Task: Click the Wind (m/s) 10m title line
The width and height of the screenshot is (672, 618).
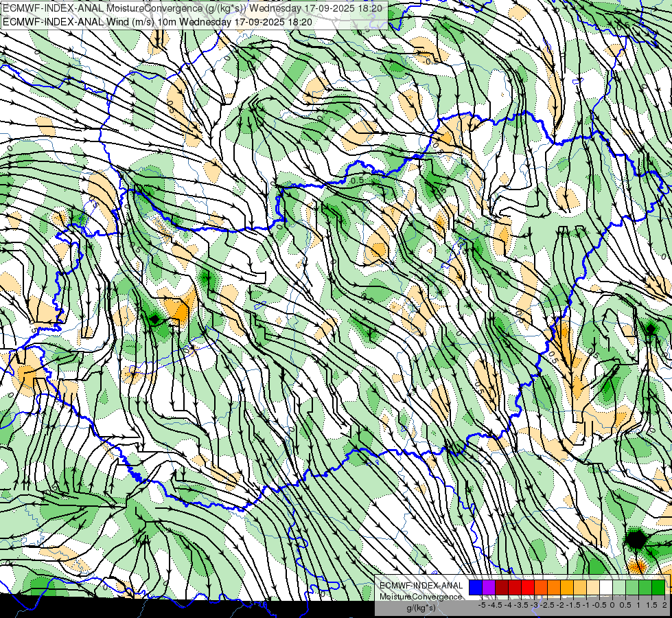Action: point(157,22)
